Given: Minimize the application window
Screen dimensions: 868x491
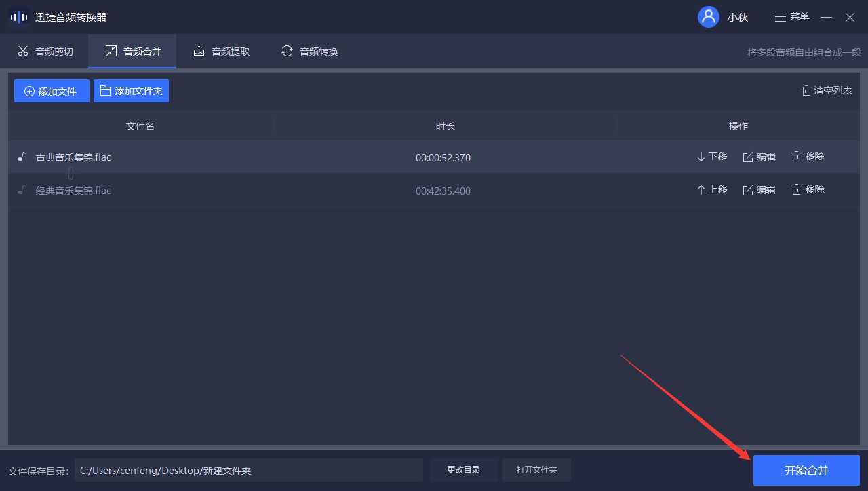Looking at the screenshot, I should click(x=826, y=17).
